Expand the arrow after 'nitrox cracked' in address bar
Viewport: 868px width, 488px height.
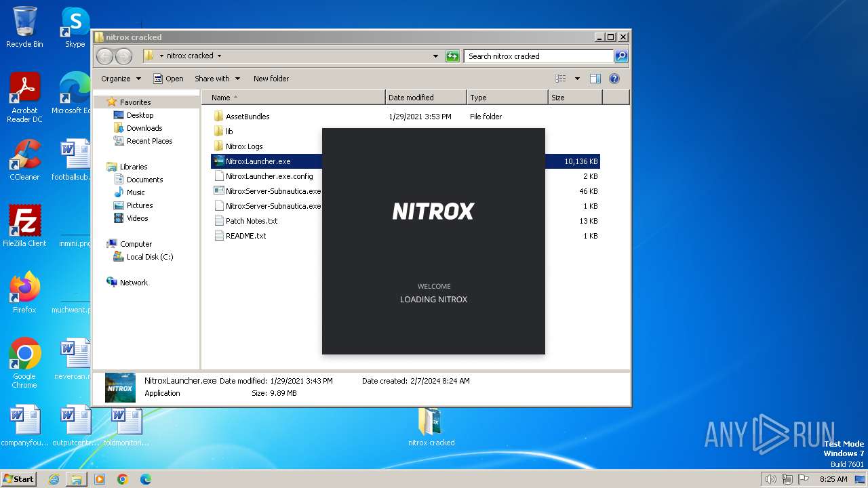pos(219,56)
